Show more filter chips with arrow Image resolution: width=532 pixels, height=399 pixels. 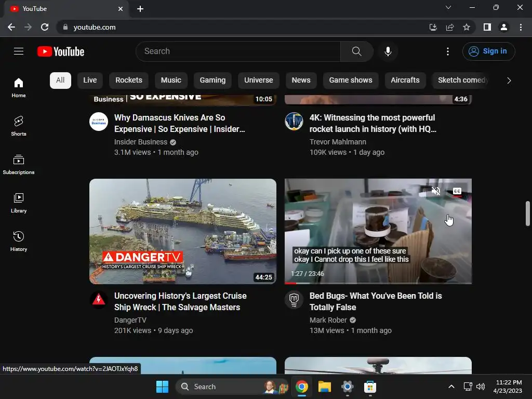point(509,81)
